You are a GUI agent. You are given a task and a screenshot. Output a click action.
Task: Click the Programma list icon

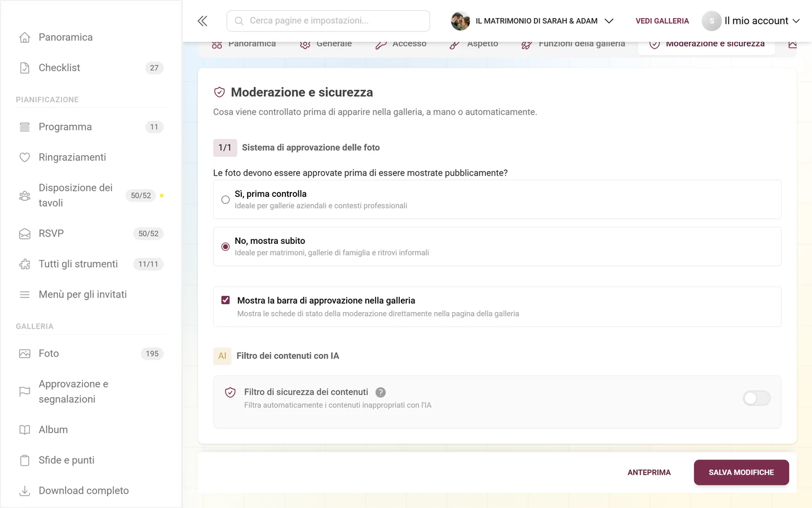25,127
